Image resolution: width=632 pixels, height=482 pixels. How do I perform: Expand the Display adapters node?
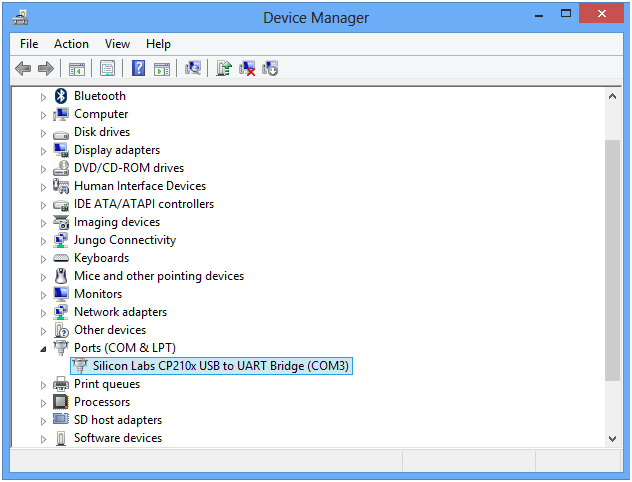click(43, 150)
